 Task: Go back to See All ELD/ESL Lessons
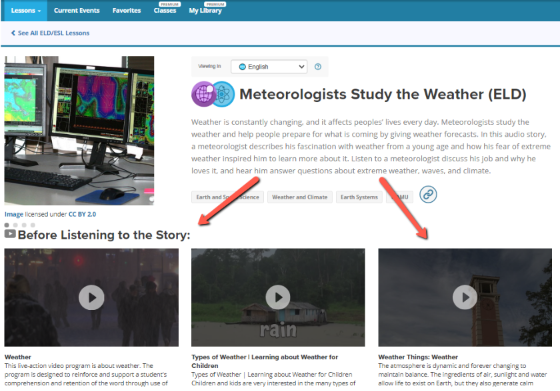tap(50, 33)
